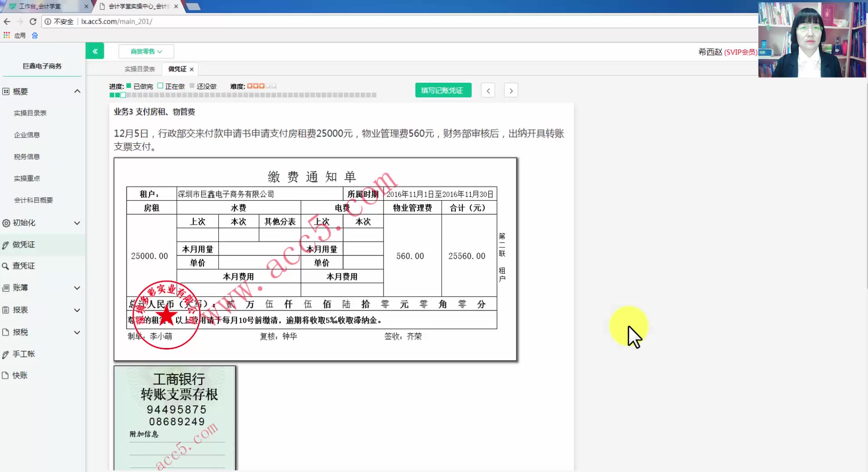Open the 商贸零售 dropdown
The width and height of the screenshot is (868, 472).
pyautogui.click(x=146, y=51)
